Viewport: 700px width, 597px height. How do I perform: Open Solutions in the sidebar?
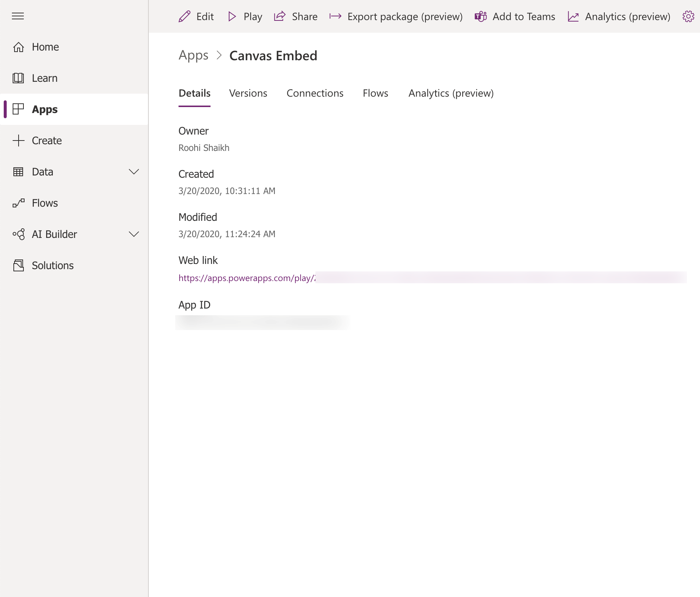(x=53, y=265)
